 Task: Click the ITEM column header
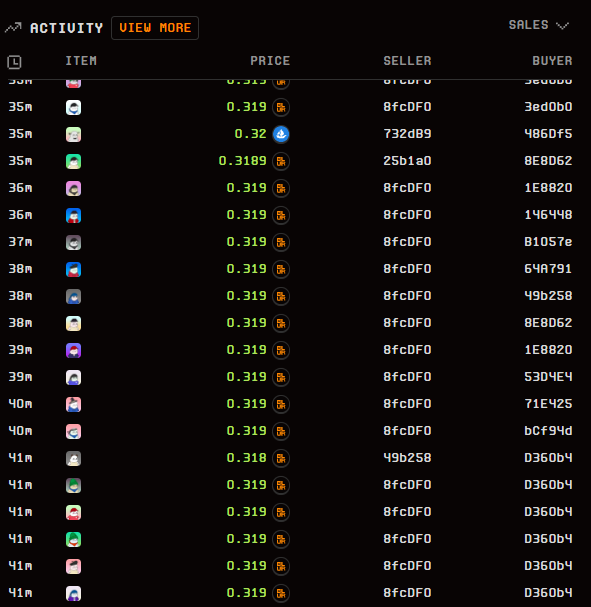(x=81, y=61)
